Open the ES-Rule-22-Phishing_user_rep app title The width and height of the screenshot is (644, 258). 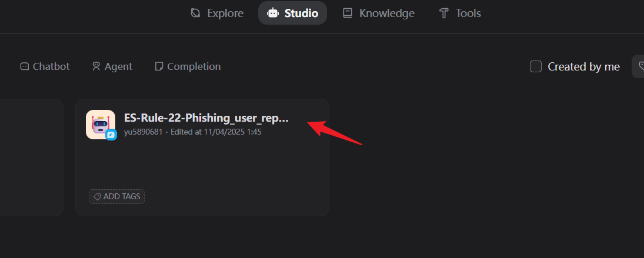(206, 118)
